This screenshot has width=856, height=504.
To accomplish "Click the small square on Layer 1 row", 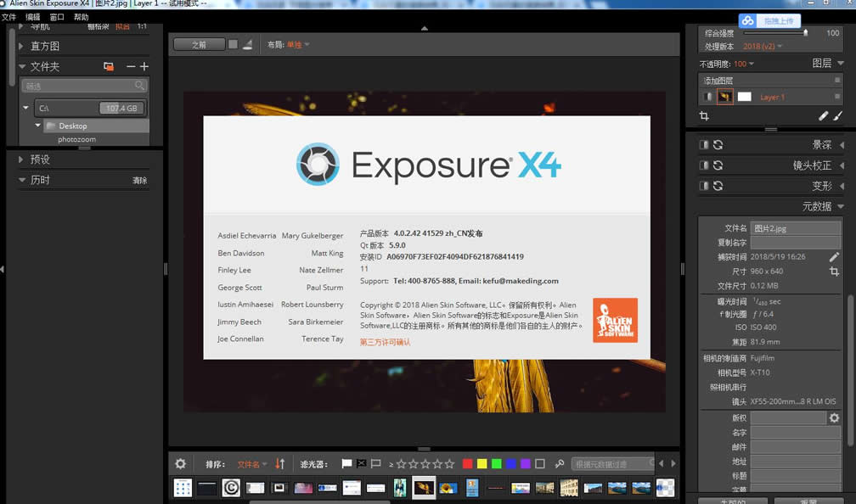I will point(837,97).
